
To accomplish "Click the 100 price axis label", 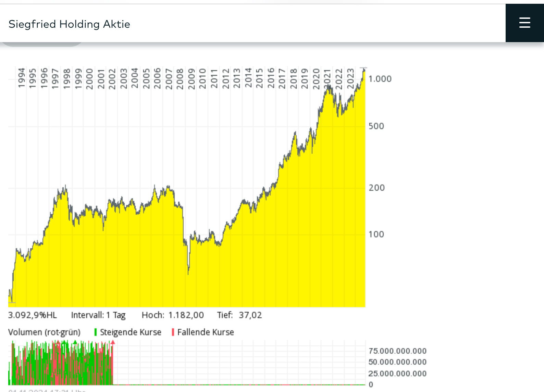I will [376, 235].
